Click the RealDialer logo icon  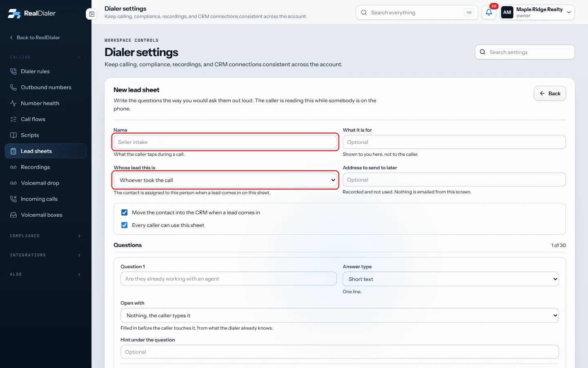pyautogui.click(x=14, y=13)
